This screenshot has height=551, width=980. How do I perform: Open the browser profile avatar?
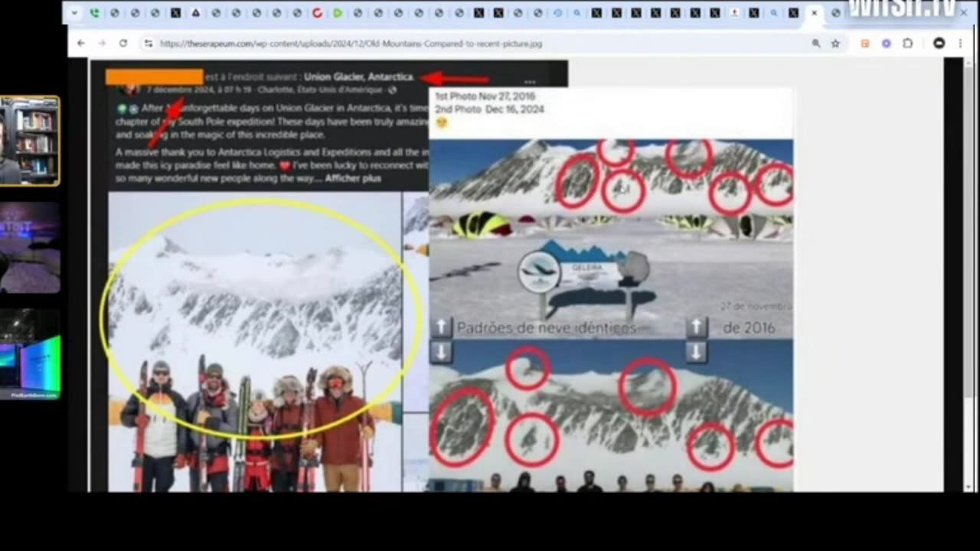point(939,44)
